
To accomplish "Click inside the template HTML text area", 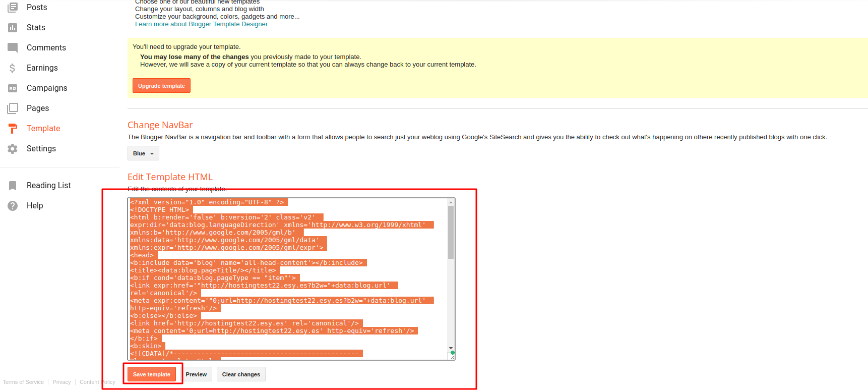I will pos(287,277).
